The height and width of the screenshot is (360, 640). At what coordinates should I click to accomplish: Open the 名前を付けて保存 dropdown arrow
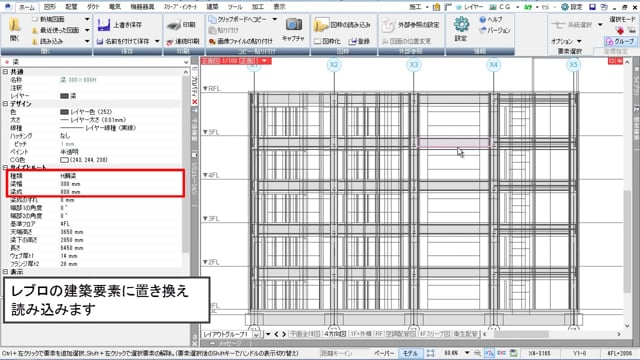pos(157,41)
